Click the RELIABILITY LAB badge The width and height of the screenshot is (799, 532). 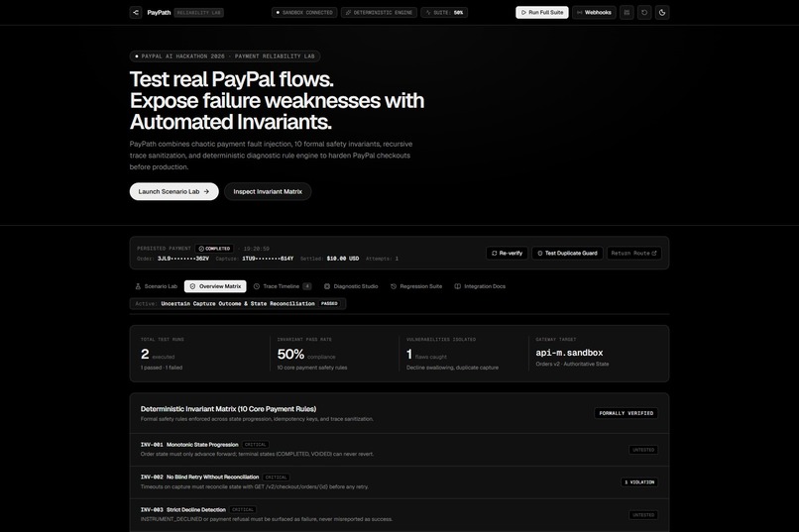click(198, 12)
